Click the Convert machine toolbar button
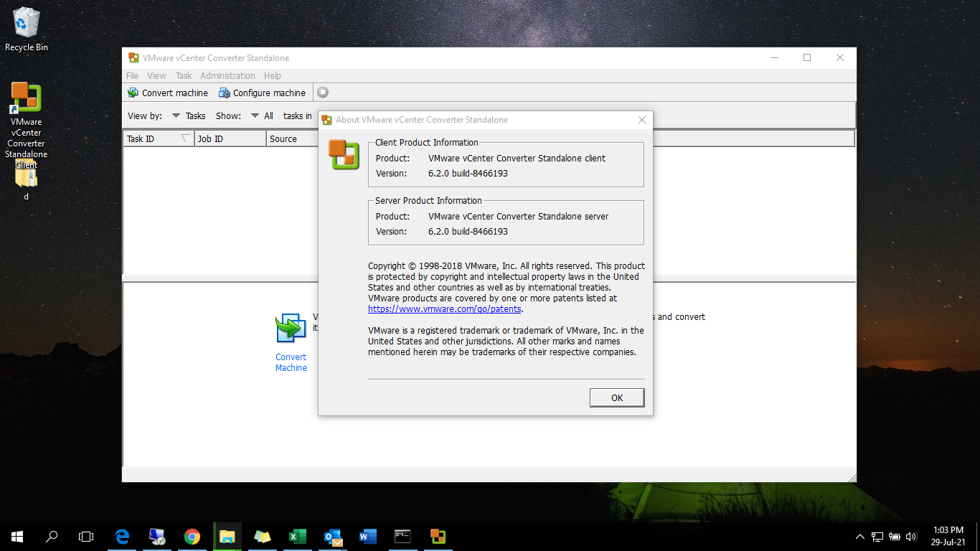 click(168, 93)
